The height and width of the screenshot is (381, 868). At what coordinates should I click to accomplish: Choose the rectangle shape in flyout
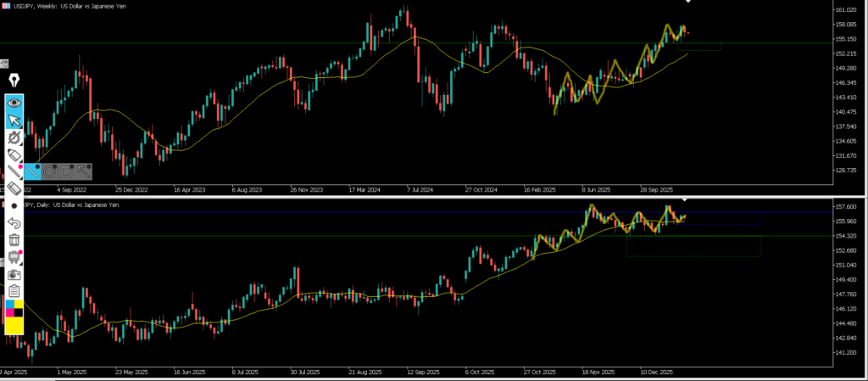click(66, 171)
